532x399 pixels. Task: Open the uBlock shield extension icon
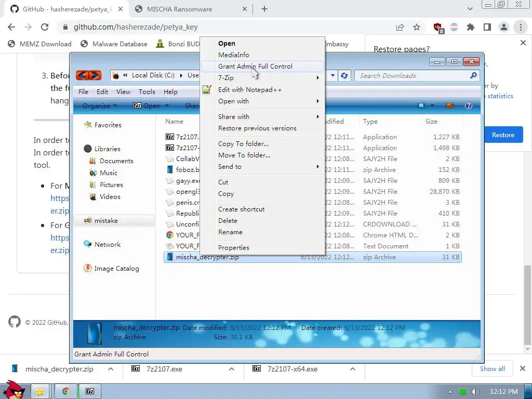(x=438, y=28)
